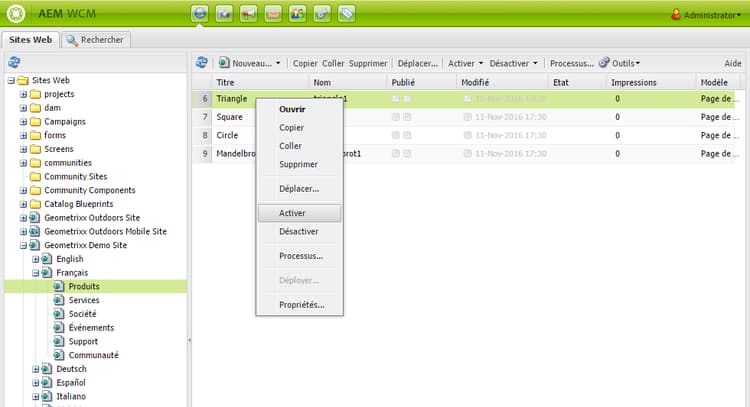Open the Campaigns megaphone icon
Screen dimensions: 750x407
[249, 13]
